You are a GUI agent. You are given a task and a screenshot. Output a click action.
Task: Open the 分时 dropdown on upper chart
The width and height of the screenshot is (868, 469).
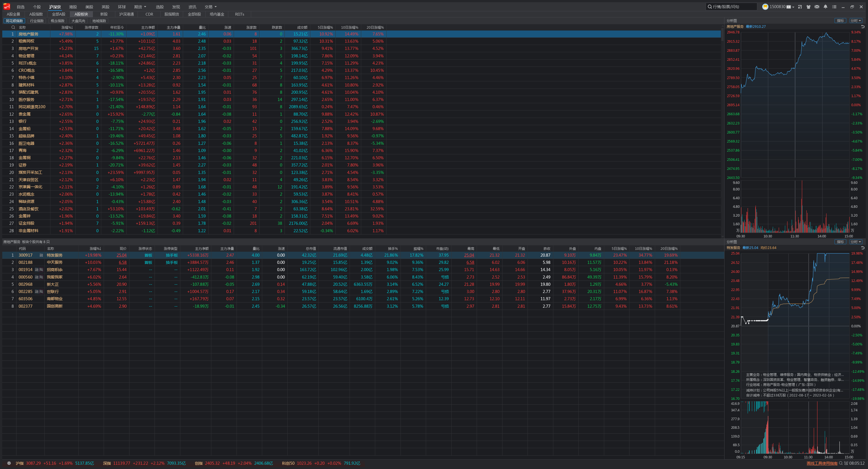pyautogui.click(x=856, y=21)
